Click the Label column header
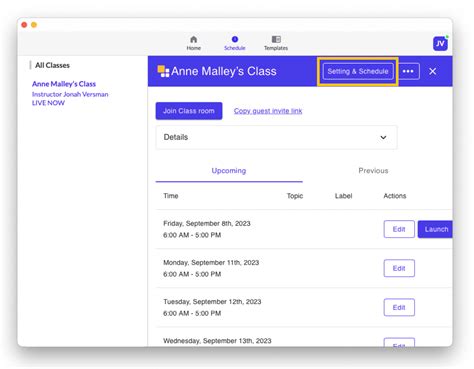This screenshot has width=474, height=369. (343, 196)
